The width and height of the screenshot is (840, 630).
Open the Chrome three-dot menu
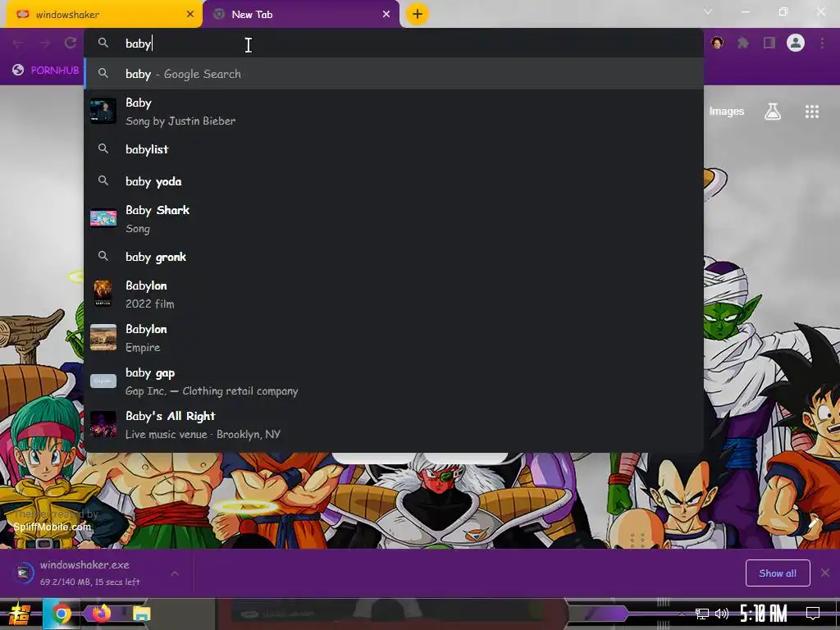click(x=822, y=43)
